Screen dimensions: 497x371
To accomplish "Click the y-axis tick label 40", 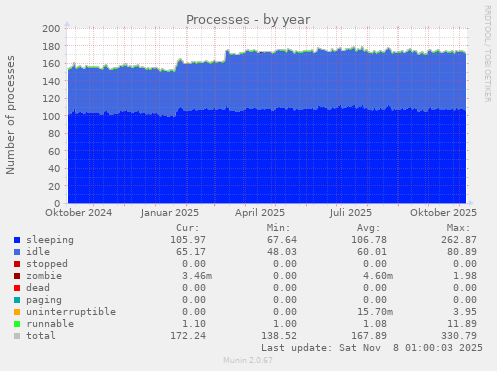I will tap(54, 168).
